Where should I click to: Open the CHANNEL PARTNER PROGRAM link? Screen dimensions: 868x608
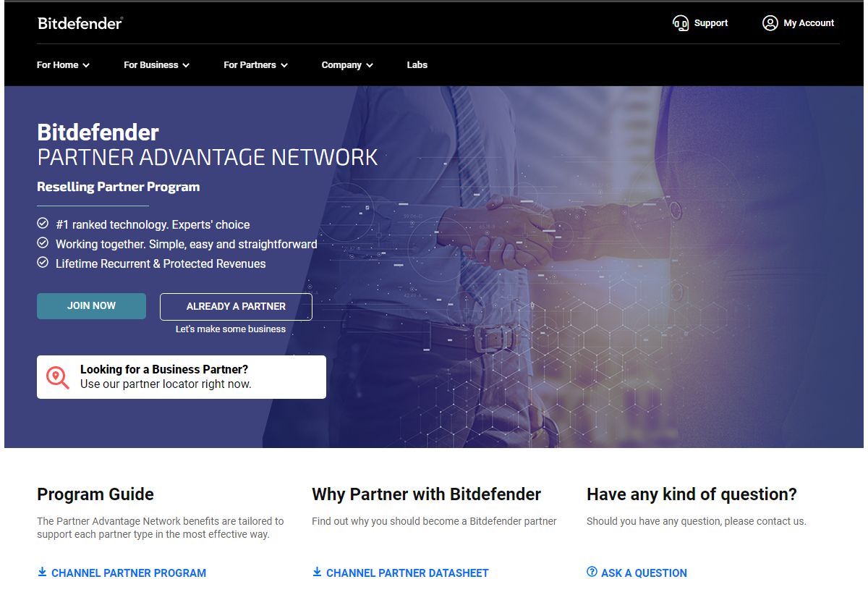coord(129,573)
